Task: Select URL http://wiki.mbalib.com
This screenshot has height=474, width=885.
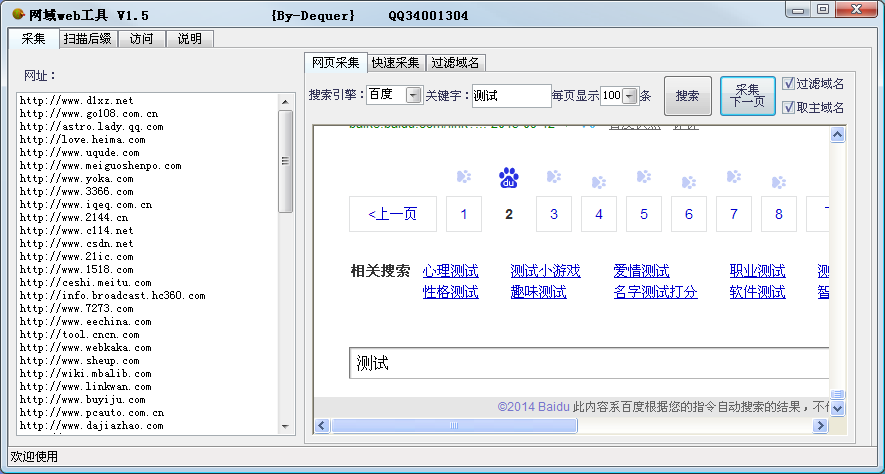Action: click(x=85, y=374)
